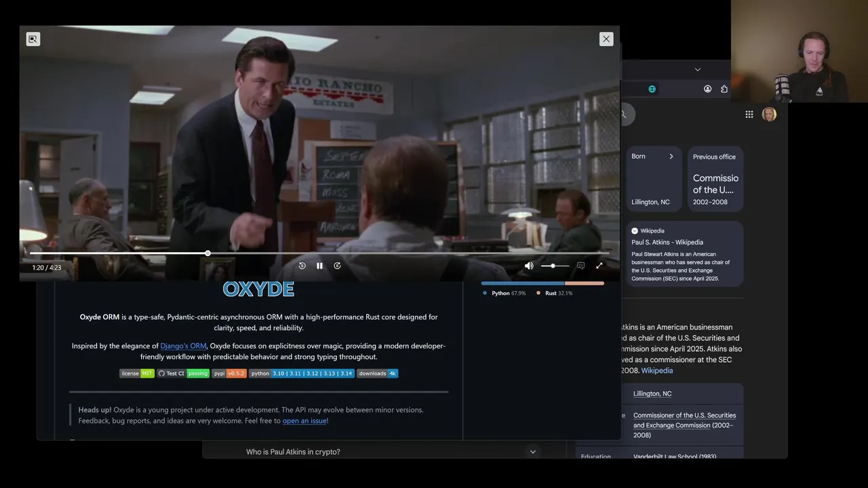868x488 pixels.
Task: Click the pypi v0.5.2 badge
Action: (x=229, y=373)
